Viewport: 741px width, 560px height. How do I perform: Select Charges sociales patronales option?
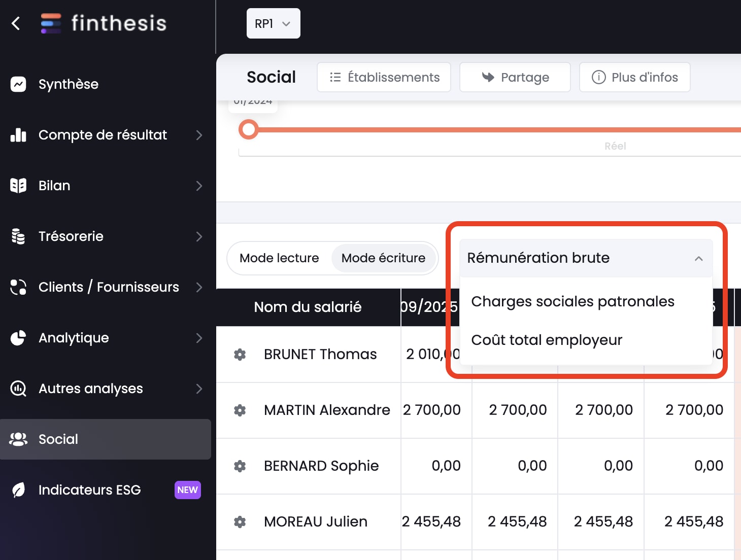click(572, 302)
